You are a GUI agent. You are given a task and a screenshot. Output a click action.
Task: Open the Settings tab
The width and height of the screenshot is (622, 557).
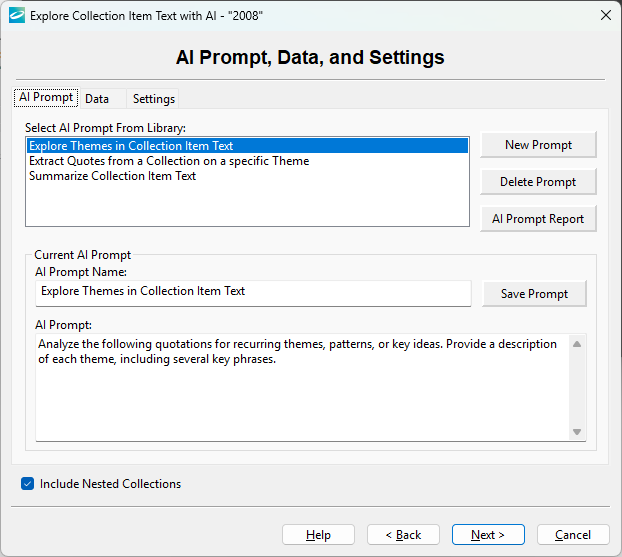(154, 99)
